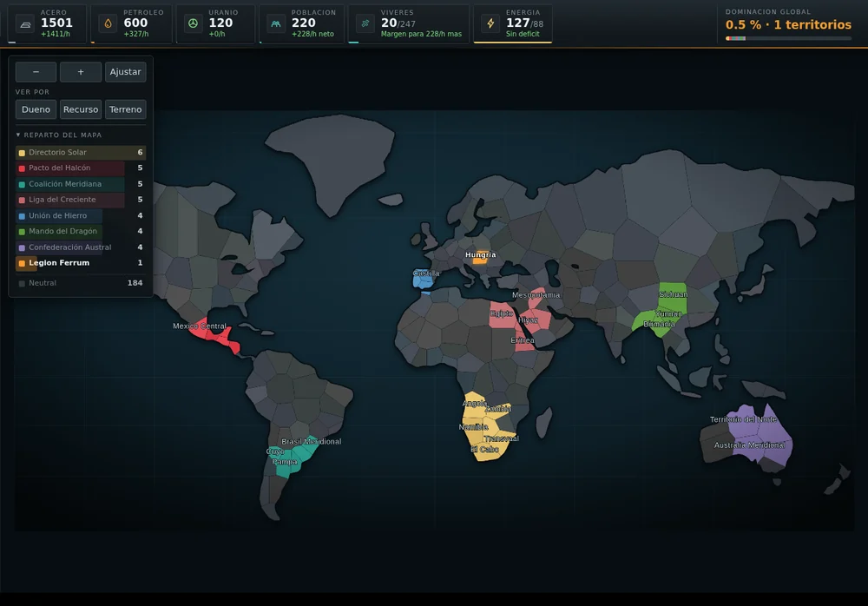This screenshot has width=868, height=606.
Task: Select Mando del Dragón legend row
Action: 81,231
